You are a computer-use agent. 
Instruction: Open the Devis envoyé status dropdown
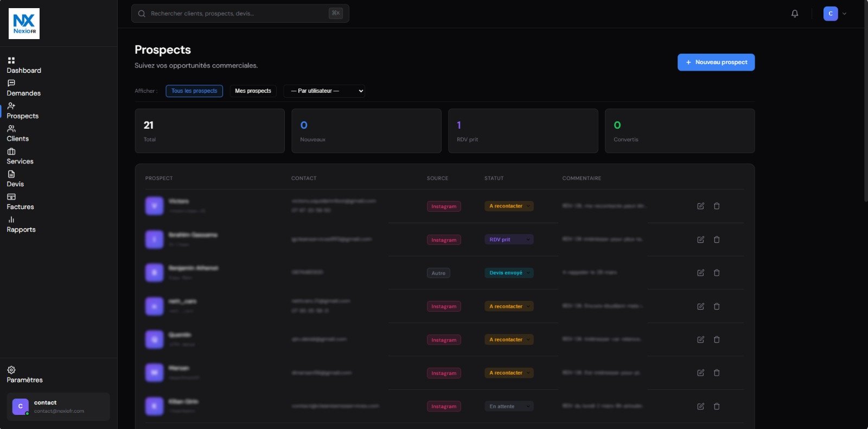(x=509, y=273)
